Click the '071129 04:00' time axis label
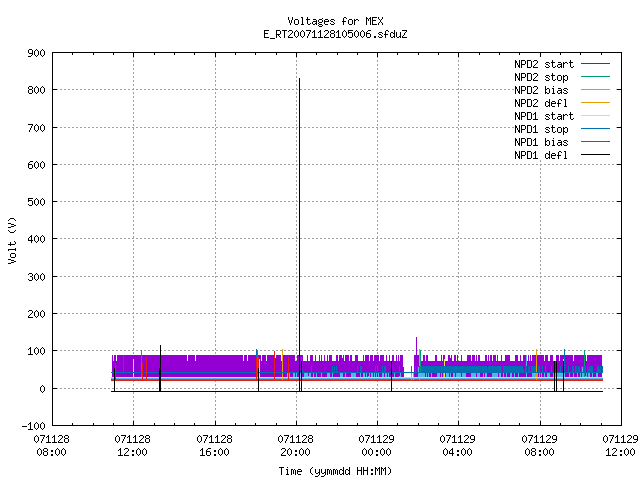The height and width of the screenshot is (480, 640). (458, 446)
